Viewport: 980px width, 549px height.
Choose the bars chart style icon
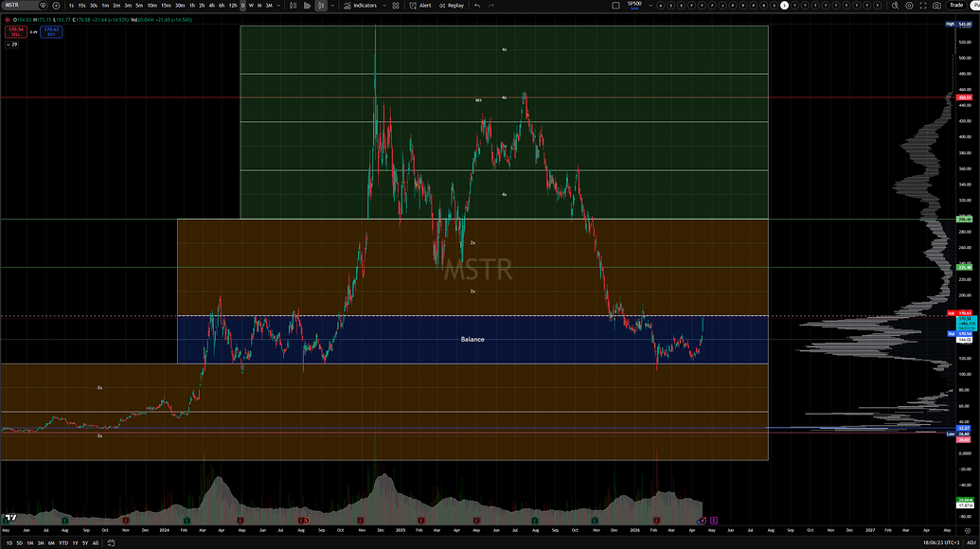pyautogui.click(x=294, y=5)
